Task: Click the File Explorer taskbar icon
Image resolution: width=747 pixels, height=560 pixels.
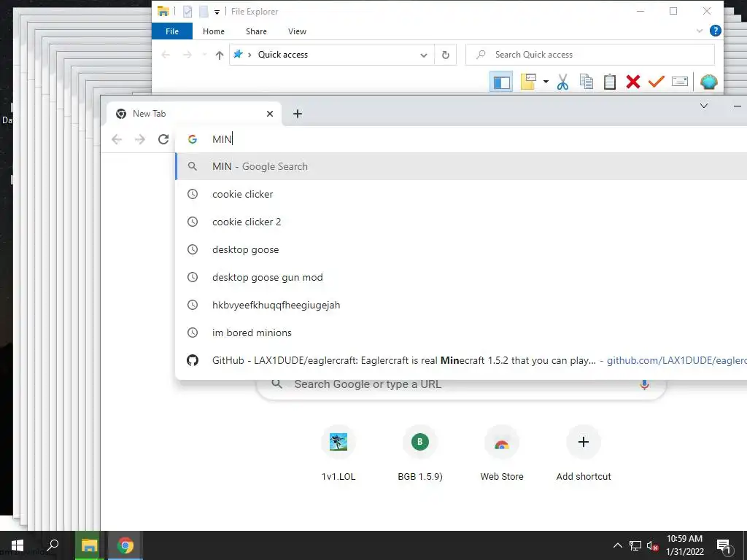Action: [x=89, y=545]
